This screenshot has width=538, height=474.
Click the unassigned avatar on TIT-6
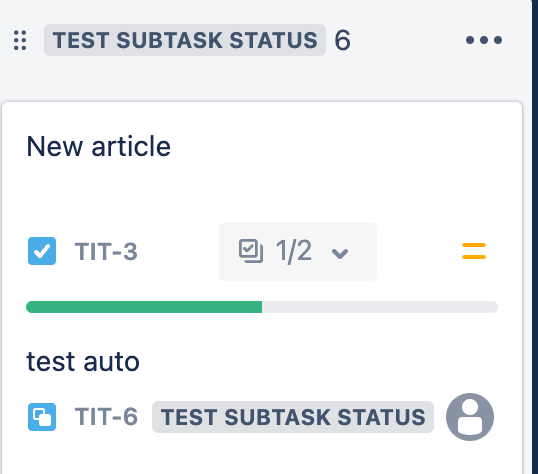[470, 417]
